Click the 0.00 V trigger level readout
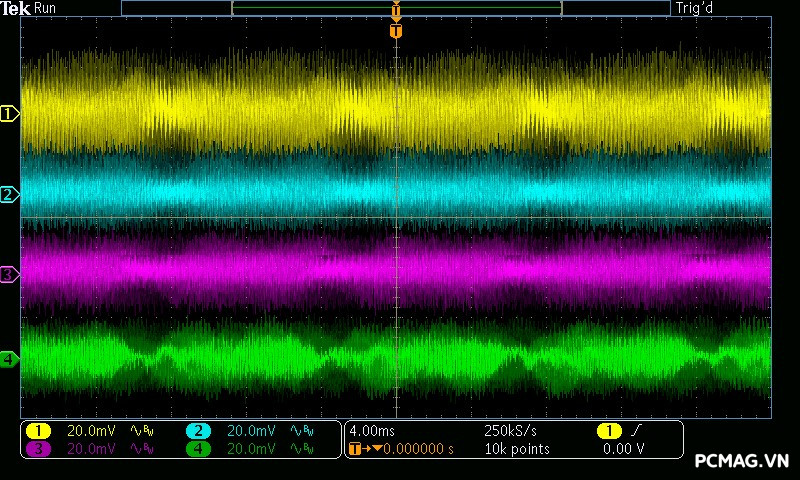This screenshot has height=480, width=800. 622,449
